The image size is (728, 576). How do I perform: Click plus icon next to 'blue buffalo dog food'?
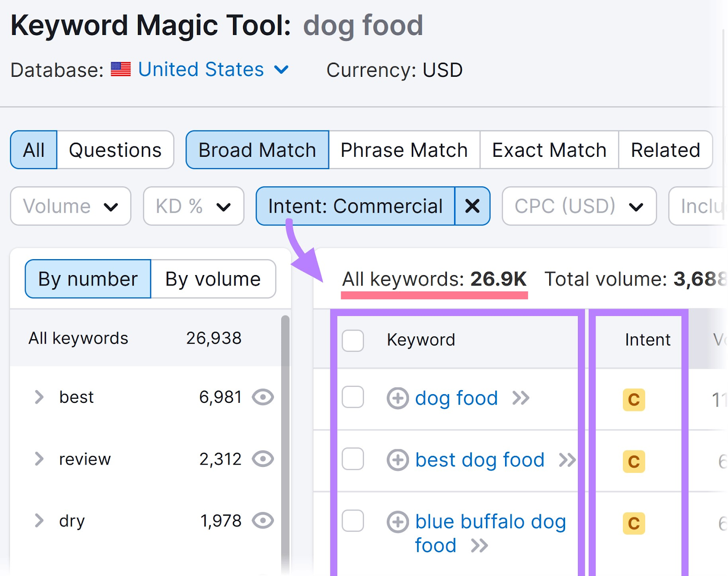(398, 522)
